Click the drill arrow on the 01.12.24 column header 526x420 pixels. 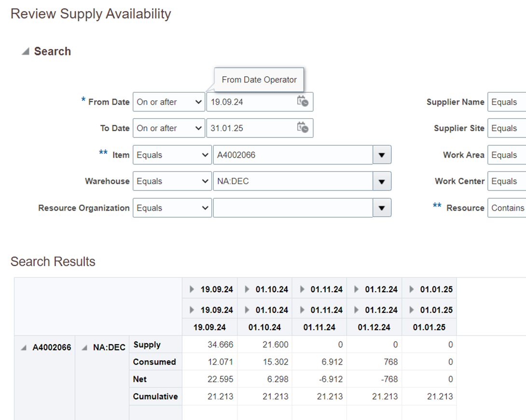(357, 288)
